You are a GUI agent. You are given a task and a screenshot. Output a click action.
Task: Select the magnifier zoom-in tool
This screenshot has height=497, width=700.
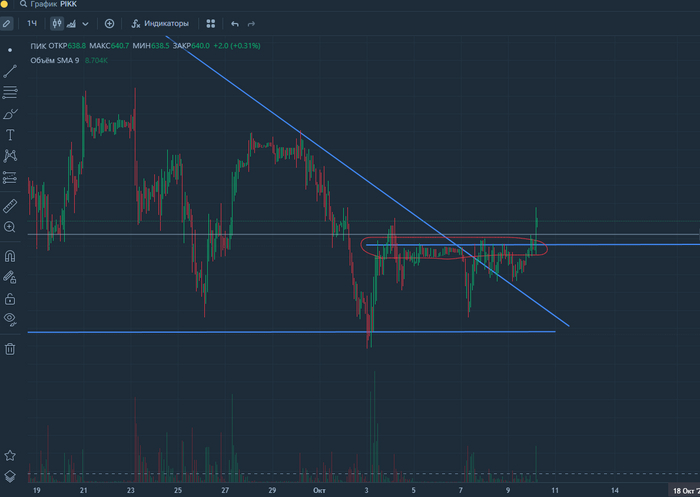[x=10, y=227]
